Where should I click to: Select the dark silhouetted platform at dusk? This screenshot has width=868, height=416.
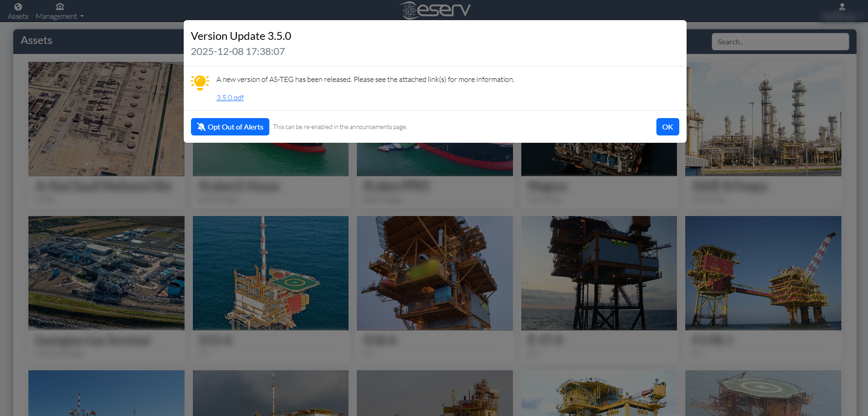click(599, 273)
